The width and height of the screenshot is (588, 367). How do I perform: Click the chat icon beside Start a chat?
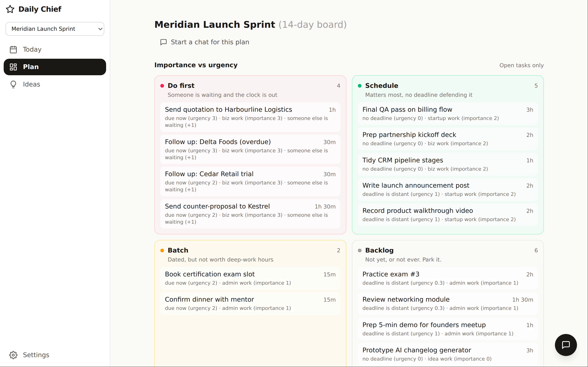coord(164,42)
